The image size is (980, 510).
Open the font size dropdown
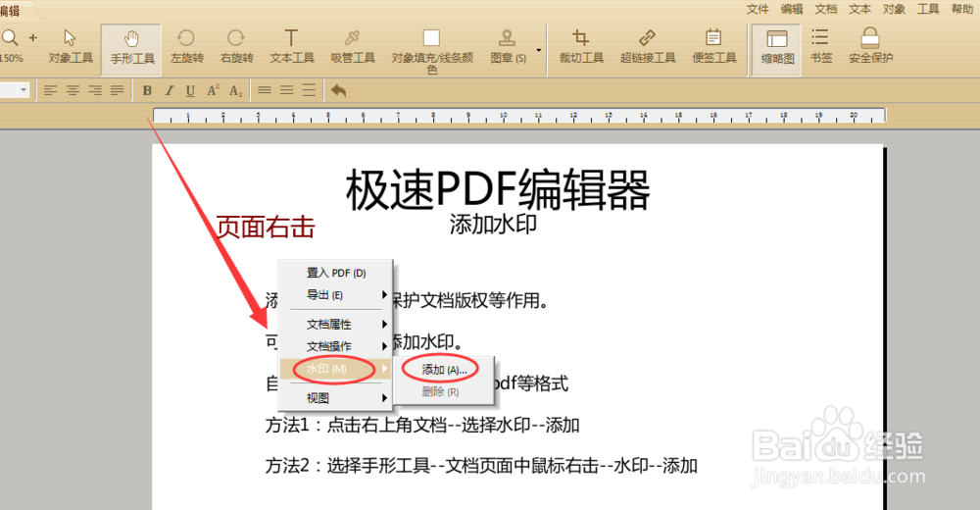(24, 90)
